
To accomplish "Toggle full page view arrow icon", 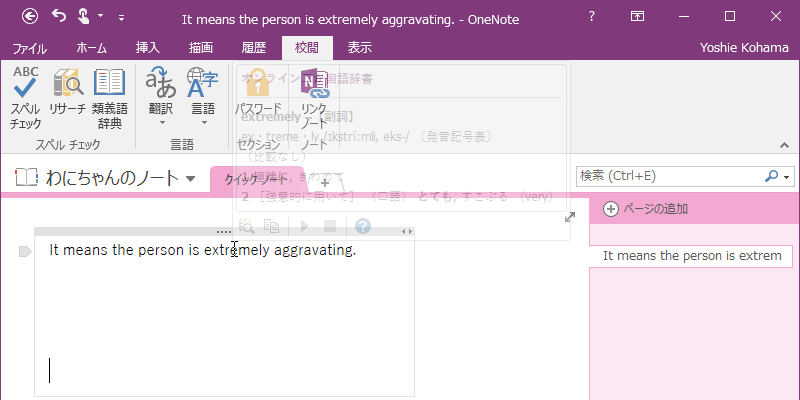I will tap(570, 217).
